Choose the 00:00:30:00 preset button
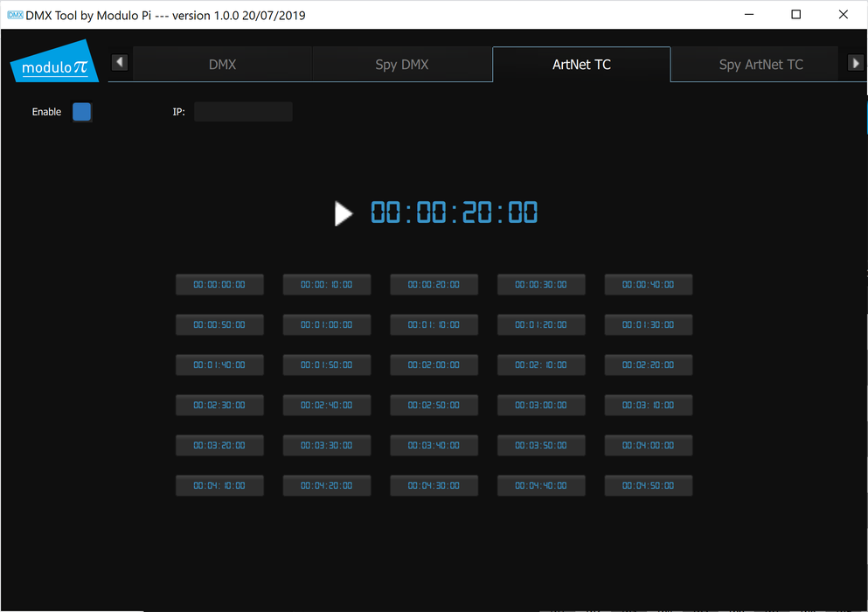868x612 pixels. click(541, 285)
